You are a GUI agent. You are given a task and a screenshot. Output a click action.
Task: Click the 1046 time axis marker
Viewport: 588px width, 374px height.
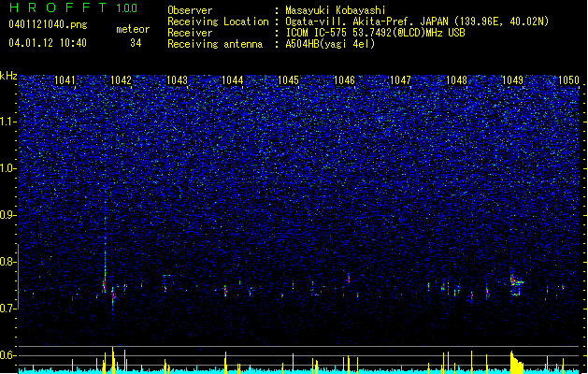pyautogui.click(x=344, y=80)
